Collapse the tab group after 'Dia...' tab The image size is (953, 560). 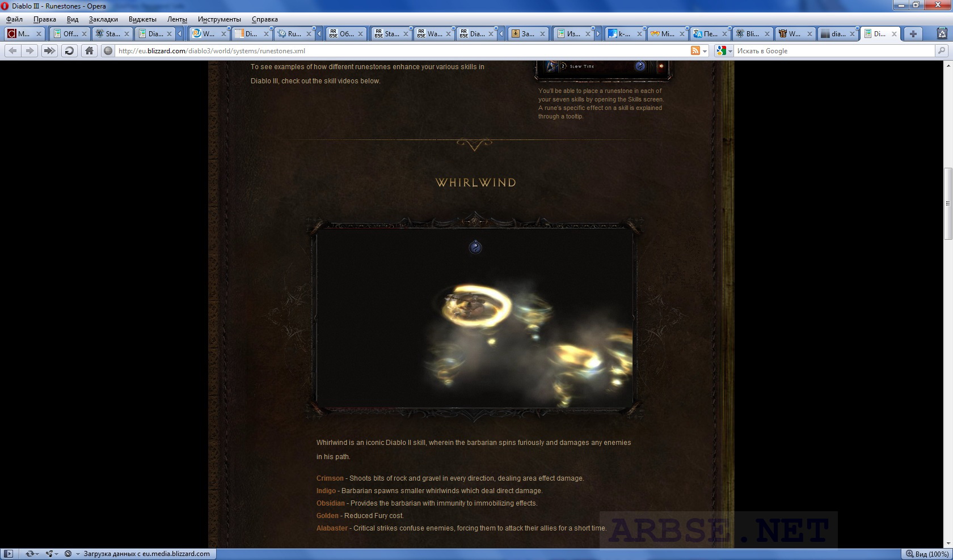[180, 33]
